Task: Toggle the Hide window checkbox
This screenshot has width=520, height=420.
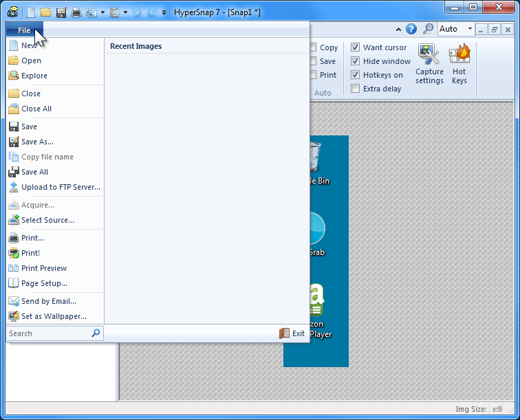Action: (x=355, y=61)
